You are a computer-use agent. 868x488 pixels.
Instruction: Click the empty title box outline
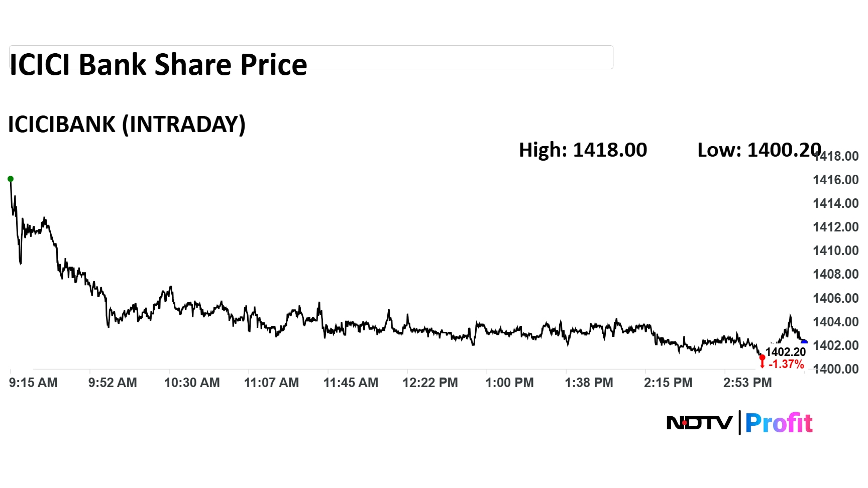point(452,57)
